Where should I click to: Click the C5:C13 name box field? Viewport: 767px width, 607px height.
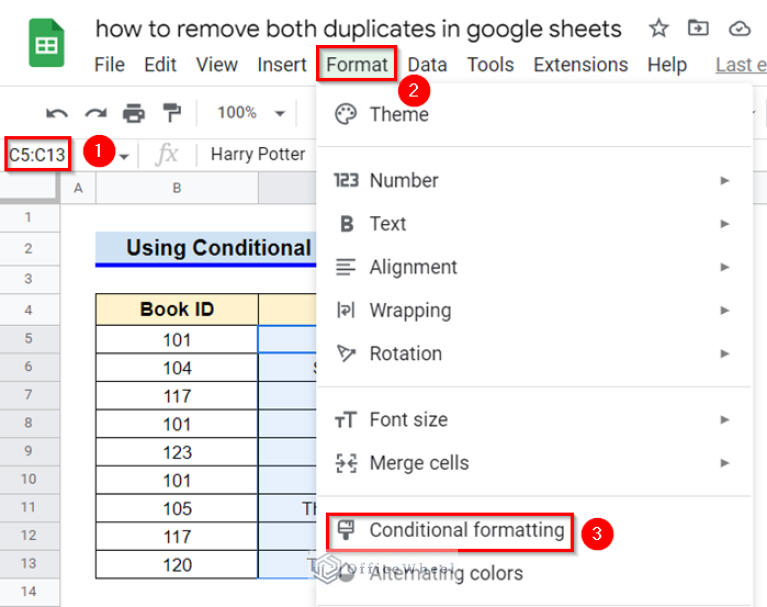(x=37, y=155)
